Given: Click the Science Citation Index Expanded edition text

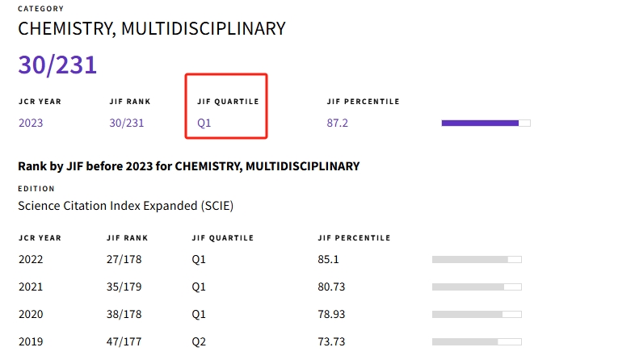Looking at the screenshot, I should pyautogui.click(x=125, y=206).
